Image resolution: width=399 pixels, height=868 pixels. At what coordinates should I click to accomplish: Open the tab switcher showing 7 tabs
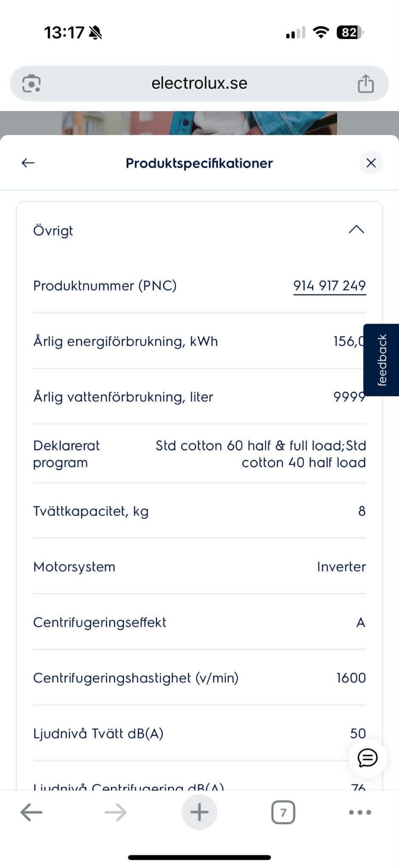coord(283,812)
